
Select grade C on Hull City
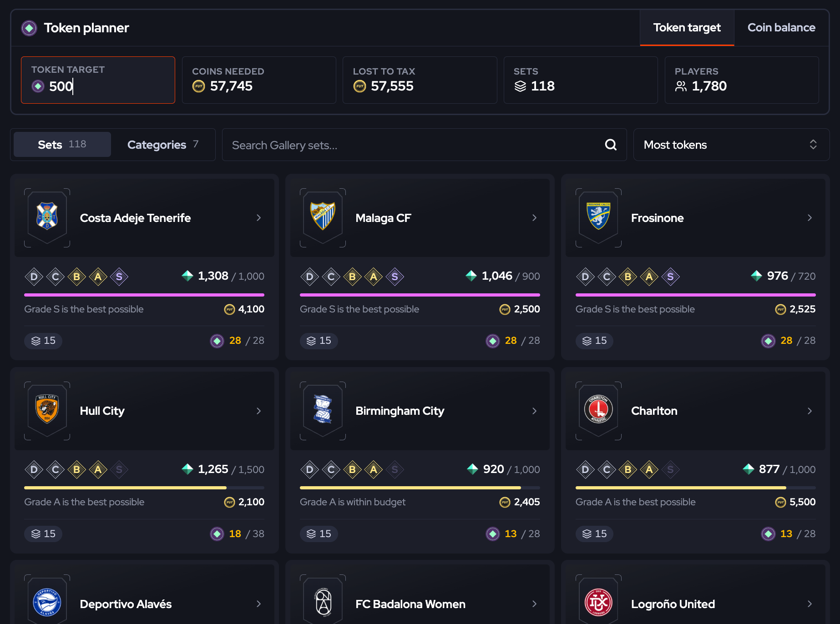[56, 469]
